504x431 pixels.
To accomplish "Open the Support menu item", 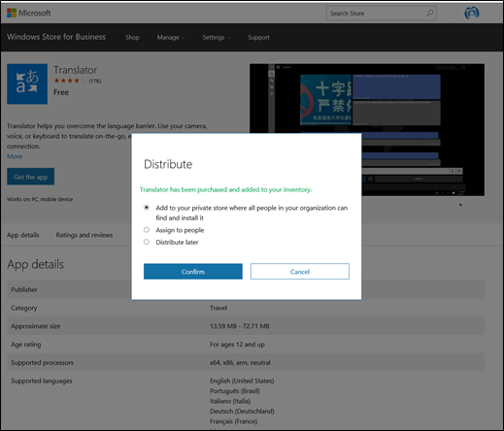I will coord(258,37).
